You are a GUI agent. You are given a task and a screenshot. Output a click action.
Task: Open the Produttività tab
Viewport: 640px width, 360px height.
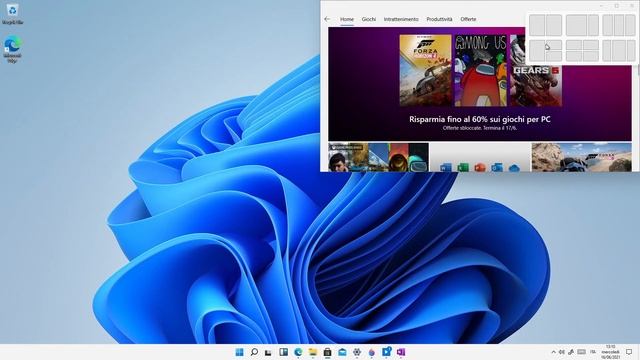pyautogui.click(x=439, y=19)
